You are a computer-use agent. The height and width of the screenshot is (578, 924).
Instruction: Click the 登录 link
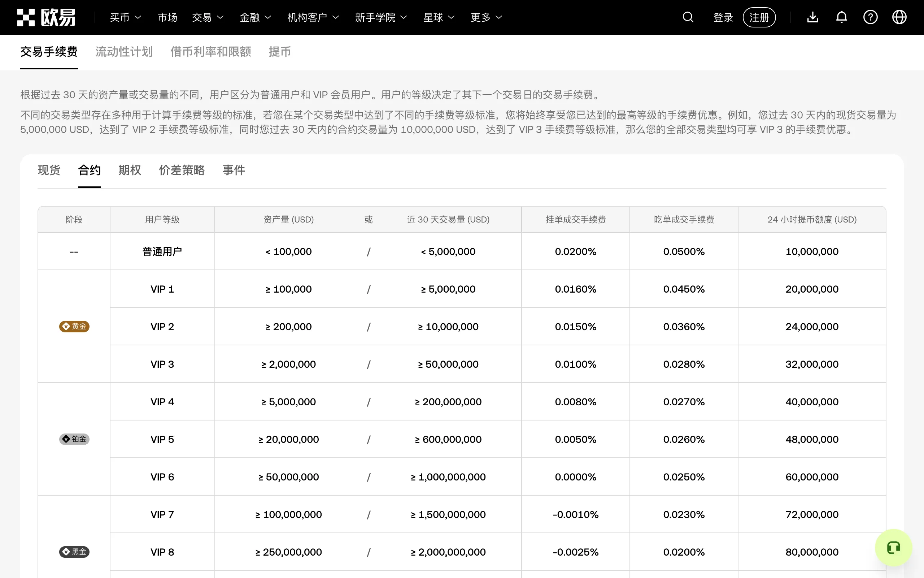click(723, 17)
